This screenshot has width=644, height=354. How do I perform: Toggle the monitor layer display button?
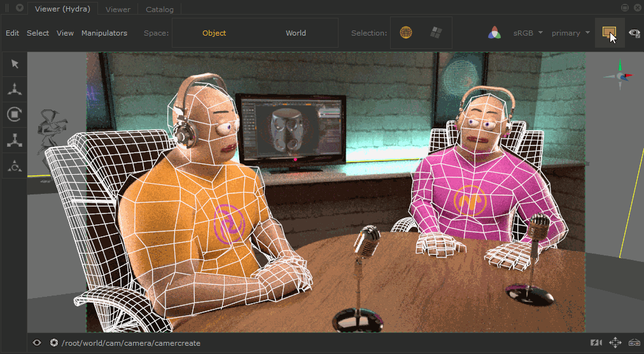[609, 33]
